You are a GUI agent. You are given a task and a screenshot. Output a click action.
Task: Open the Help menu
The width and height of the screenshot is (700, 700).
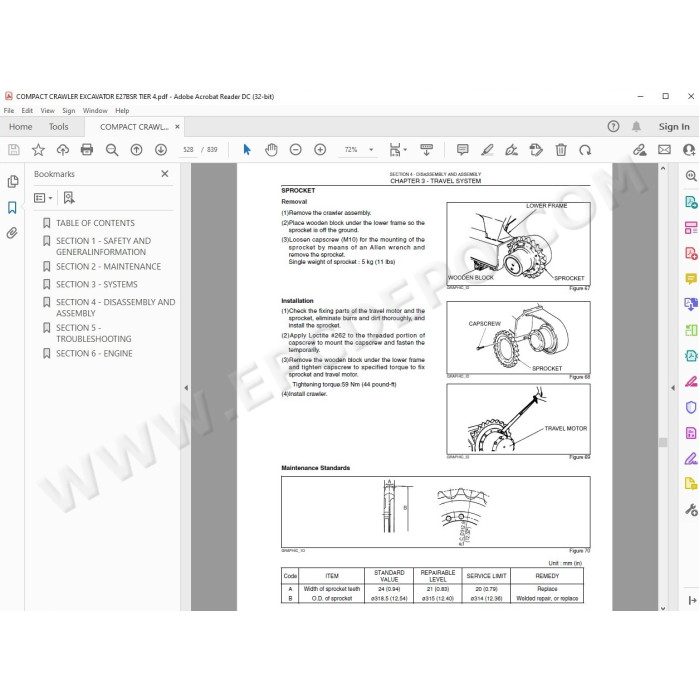(x=122, y=111)
